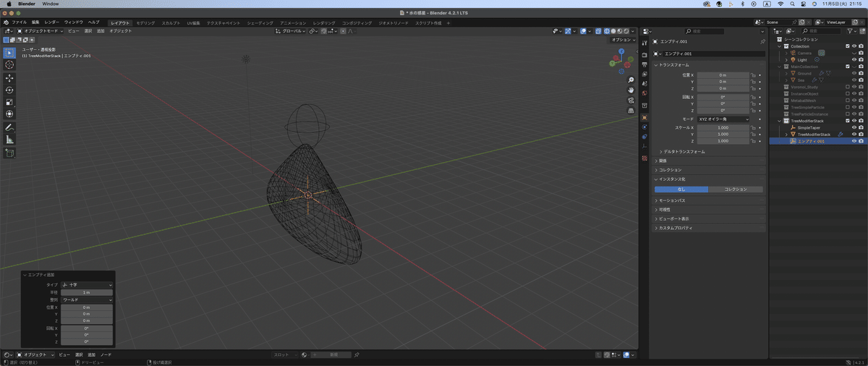This screenshot has width=868, height=366.
Task: Click the pan view hand icon
Action: 631,90
